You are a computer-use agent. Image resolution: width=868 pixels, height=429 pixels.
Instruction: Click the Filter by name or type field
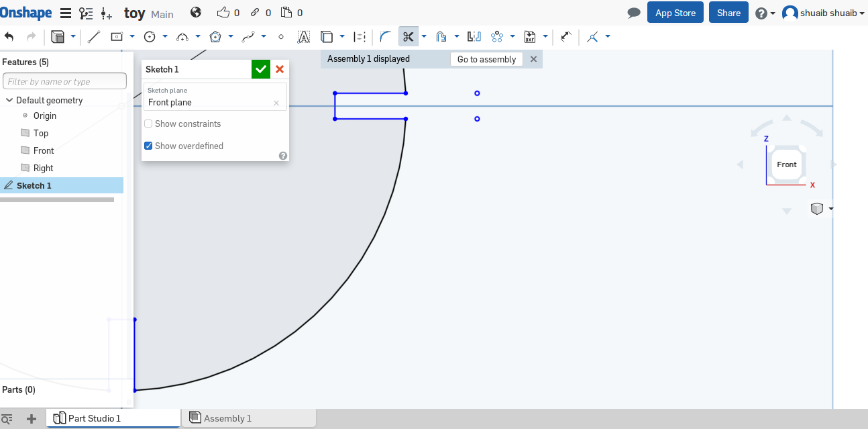click(x=64, y=81)
